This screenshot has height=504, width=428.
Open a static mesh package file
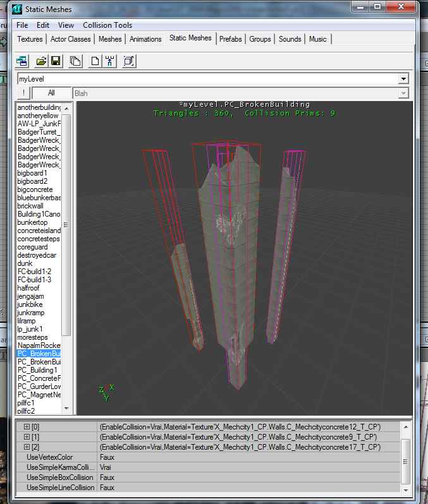41,61
